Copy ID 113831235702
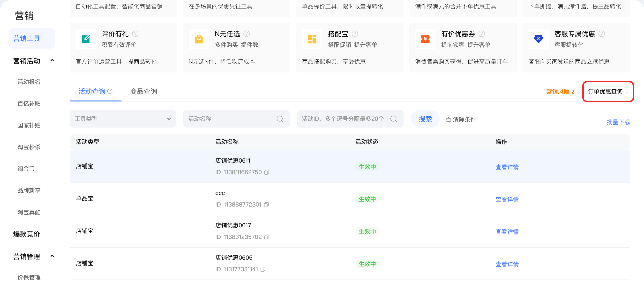The height and width of the screenshot is (287, 644). (x=267, y=237)
